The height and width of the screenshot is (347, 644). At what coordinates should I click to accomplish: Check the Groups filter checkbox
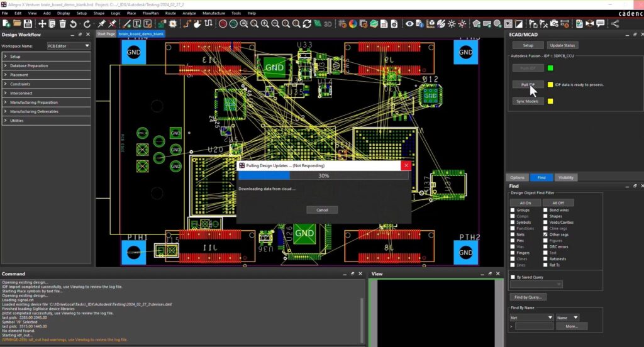[x=513, y=210]
